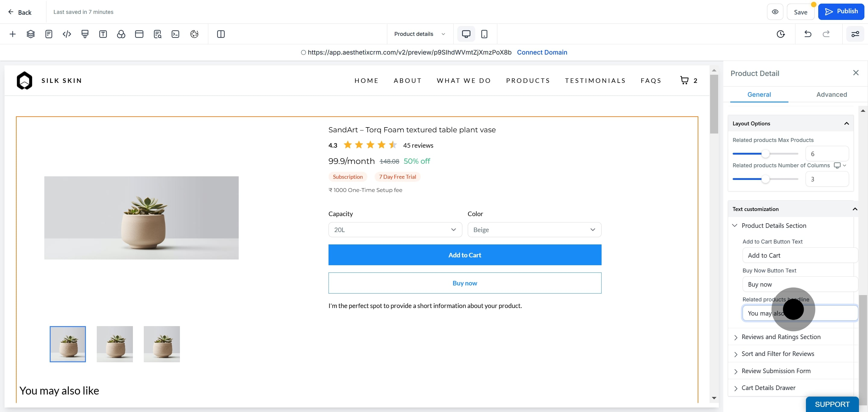Open the settings sliders icon

(855, 34)
